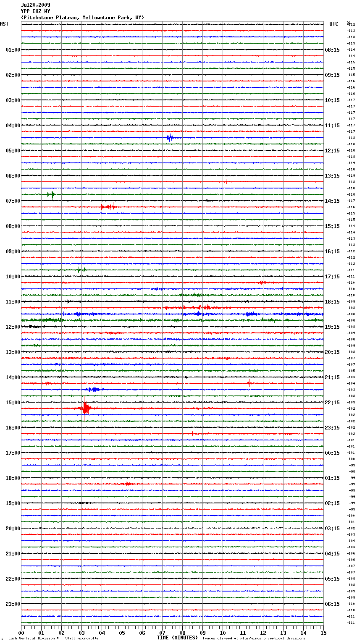Screen dimensions: 357x644
Task: Click the Pitchstone Plateau, Yellowstone Park location title
Action: [x=82, y=18]
